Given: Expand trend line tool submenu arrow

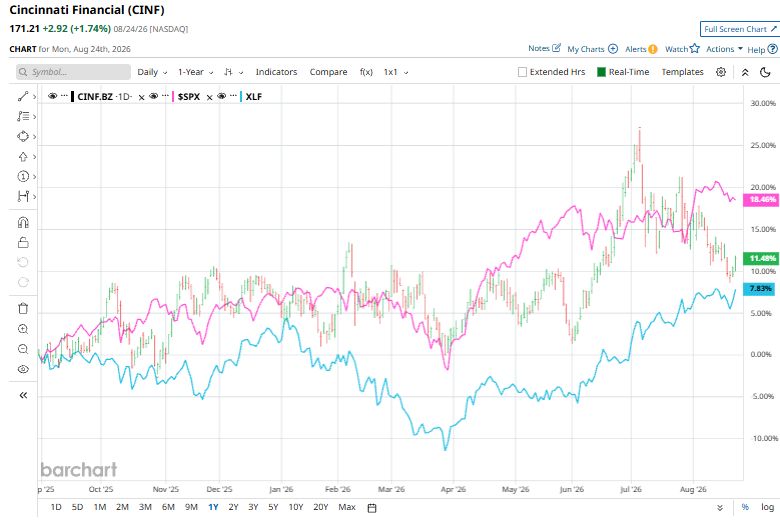Looking at the screenshot, I should tap(34, 97).
